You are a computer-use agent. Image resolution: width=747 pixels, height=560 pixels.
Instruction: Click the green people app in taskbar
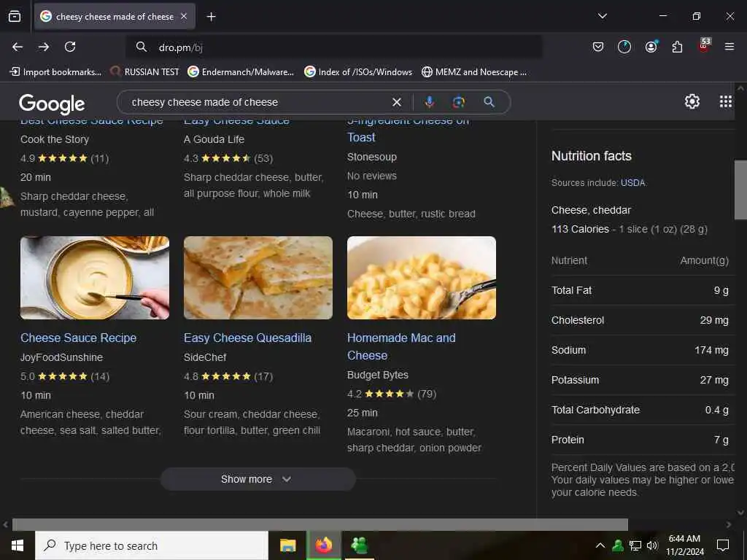click(x=359, y=545)
